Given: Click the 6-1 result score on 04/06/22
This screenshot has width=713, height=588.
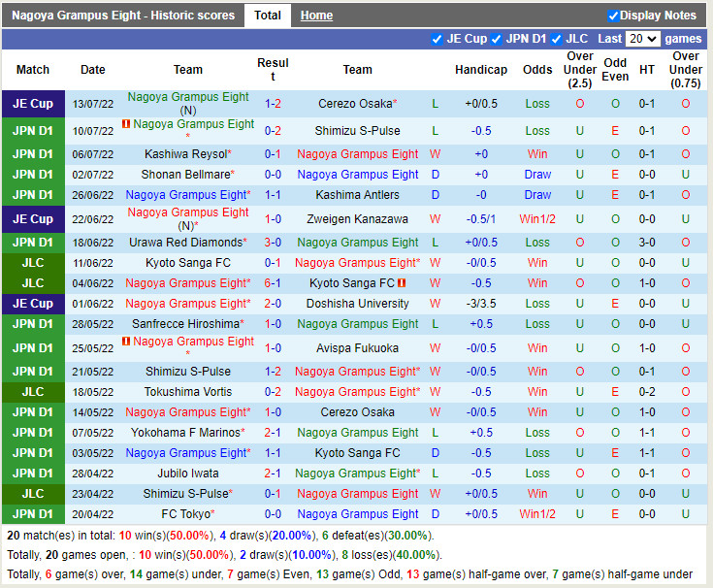Looking at the screenshot, I should coord(273,283).
